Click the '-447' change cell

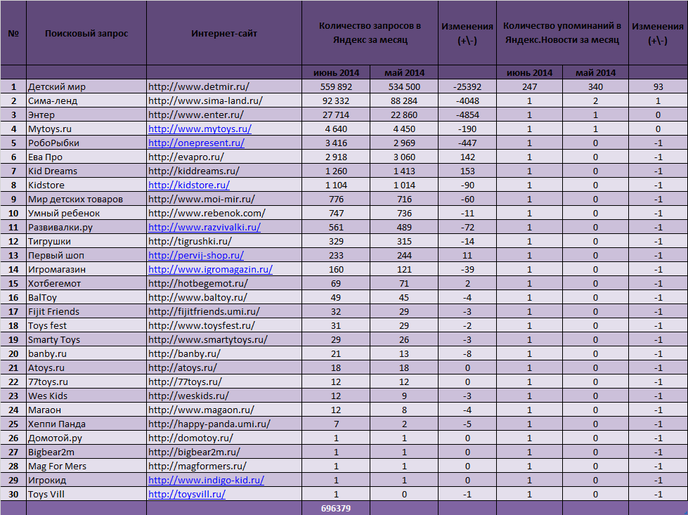coord(467,143)
